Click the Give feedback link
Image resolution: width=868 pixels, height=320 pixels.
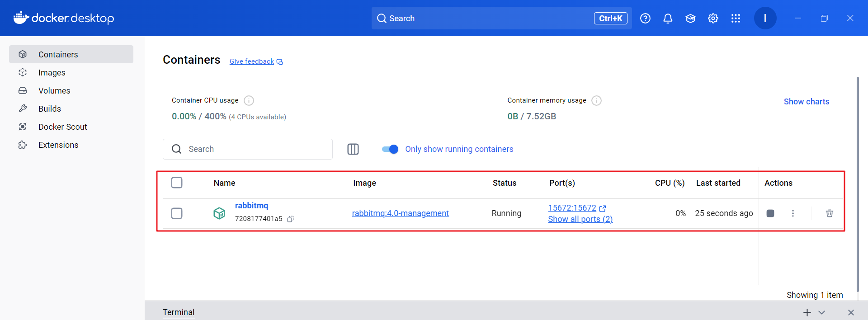click(256, 61)
